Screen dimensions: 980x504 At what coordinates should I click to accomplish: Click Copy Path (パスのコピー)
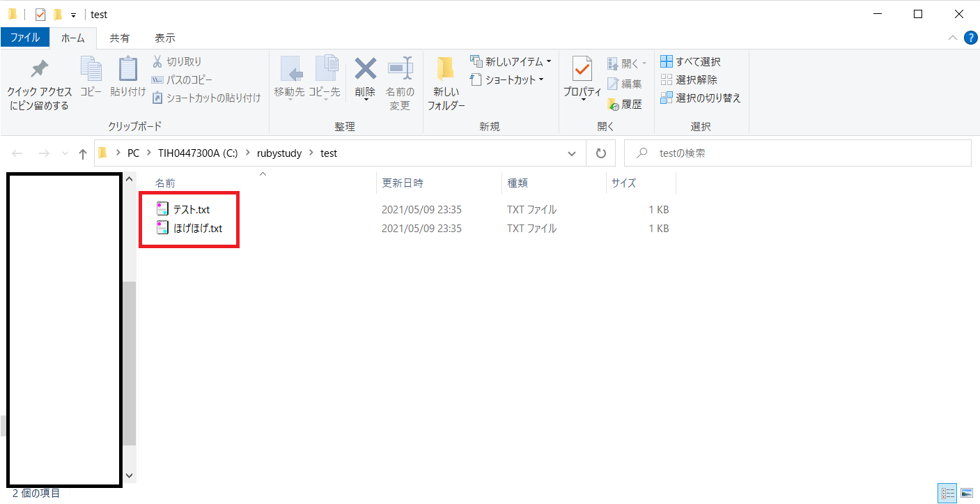pyautogui.click(x=182, y=80)
